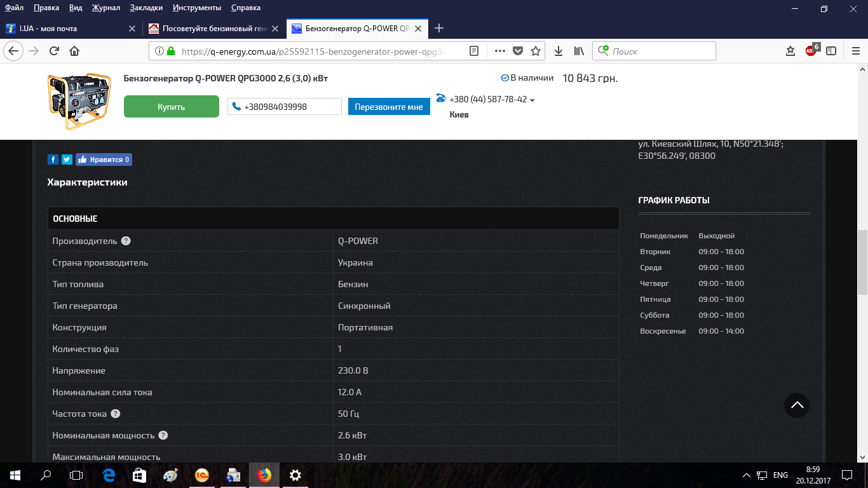The height and width of the screenshot is (488, 868).
Task: Click the scroll-to-top round arrow button
Action: tap(797, 405)
